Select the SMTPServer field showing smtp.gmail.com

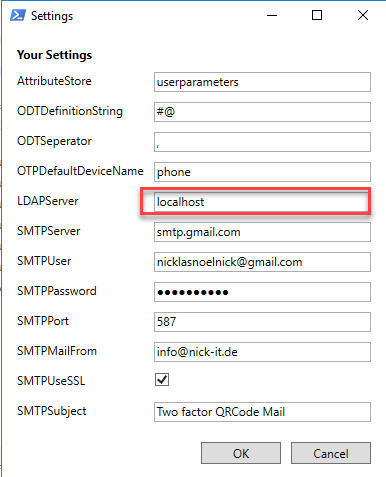(262, 232)
